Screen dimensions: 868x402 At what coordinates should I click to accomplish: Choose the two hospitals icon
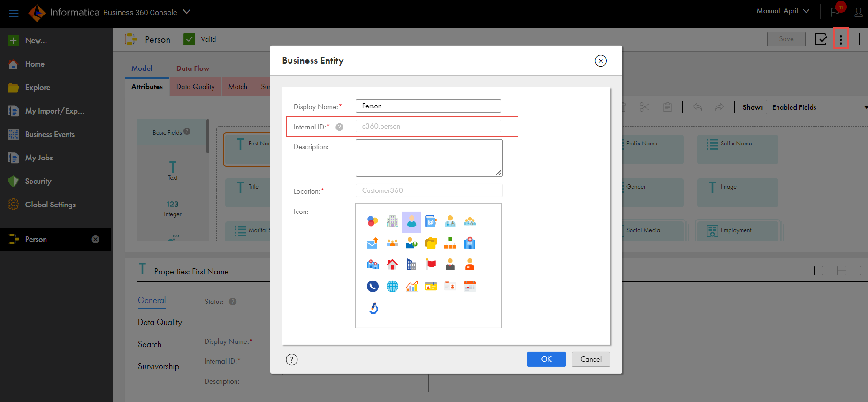pos(373,265)
